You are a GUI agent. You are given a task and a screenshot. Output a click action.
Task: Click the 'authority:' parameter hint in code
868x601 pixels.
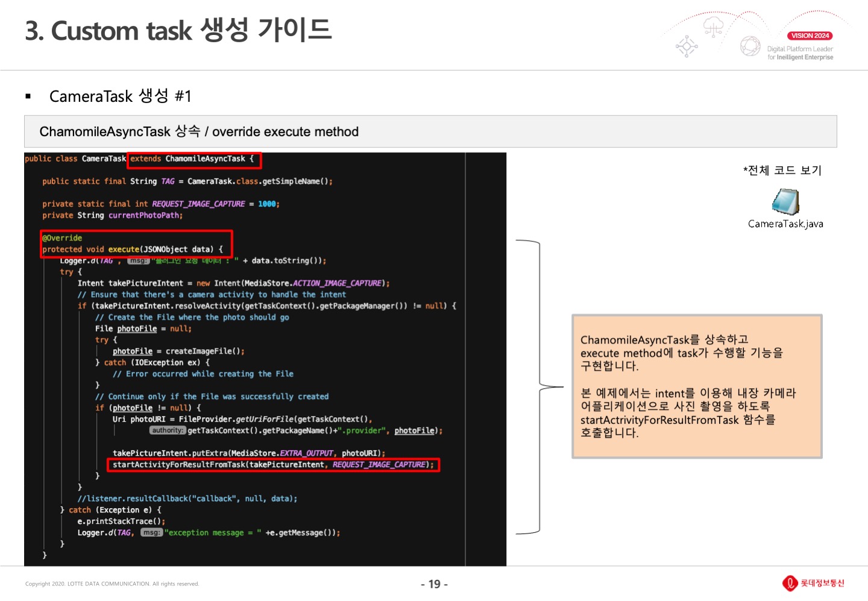[x=168, y=430]
